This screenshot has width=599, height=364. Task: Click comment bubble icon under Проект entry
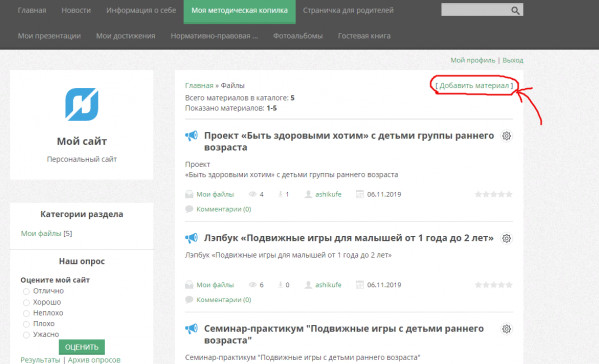pyautogui.click(x=189, y=209)
